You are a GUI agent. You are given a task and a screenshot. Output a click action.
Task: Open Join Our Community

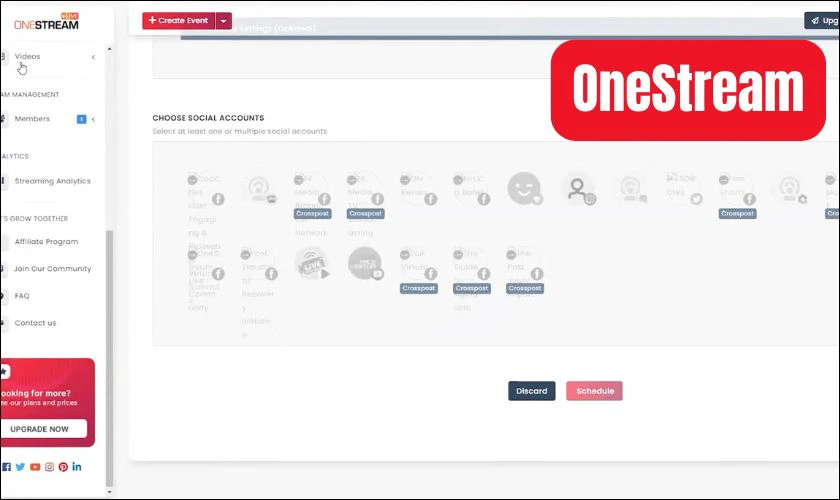(x=52, y=268)
